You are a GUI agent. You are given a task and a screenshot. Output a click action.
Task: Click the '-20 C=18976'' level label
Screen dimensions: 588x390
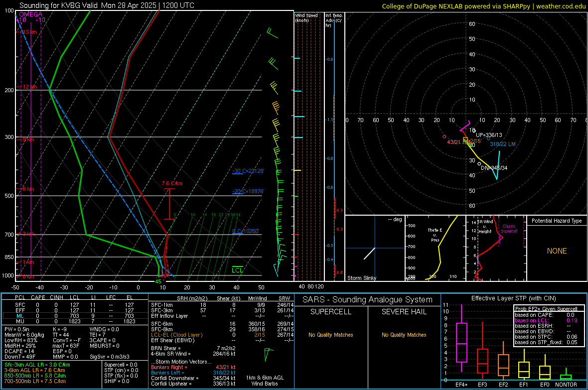[x=248, y=191]
